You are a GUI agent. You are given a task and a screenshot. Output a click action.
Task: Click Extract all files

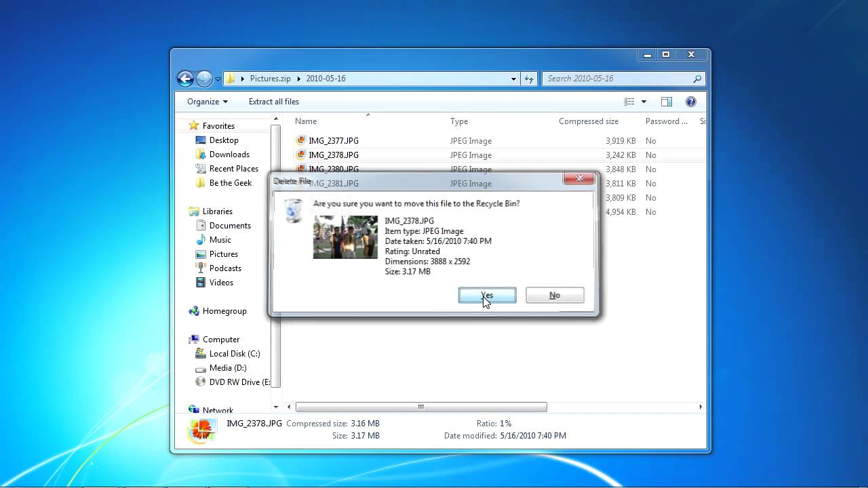[x=274, y=102]
